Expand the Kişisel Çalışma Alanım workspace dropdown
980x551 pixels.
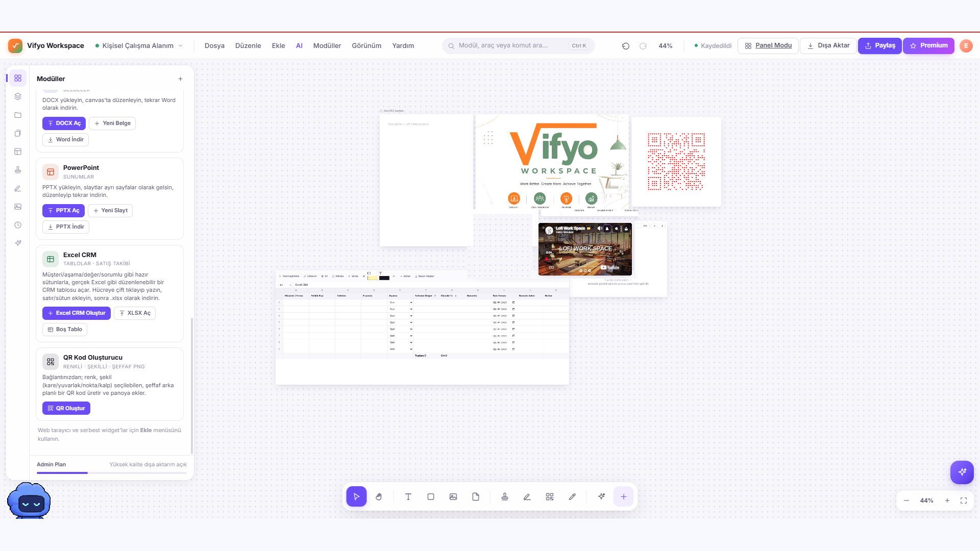click(139, 46)
